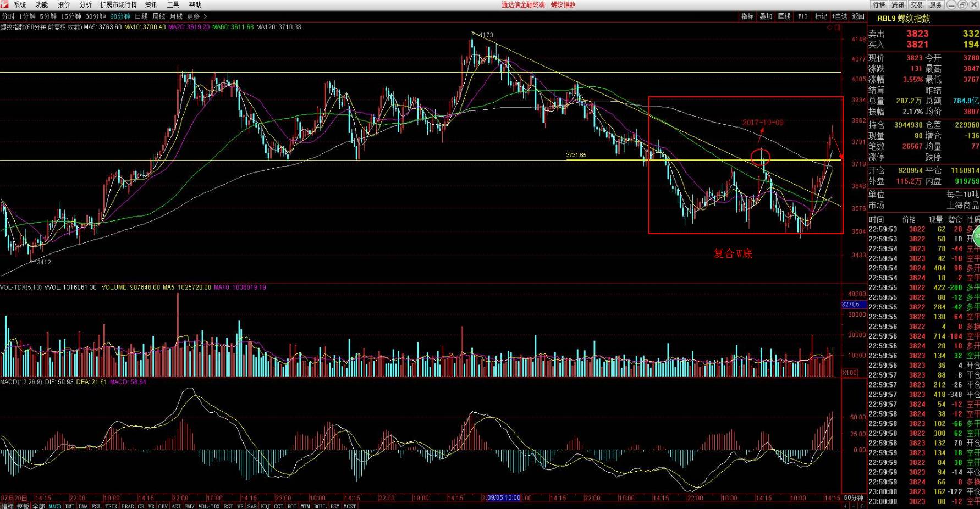Select the FSL indicator
The width and height of the screenshot is (980, 509).
pos(96,506)
